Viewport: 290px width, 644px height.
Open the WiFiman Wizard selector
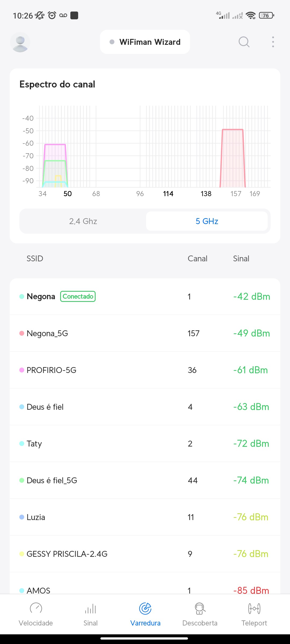click(x=145, y=42)
